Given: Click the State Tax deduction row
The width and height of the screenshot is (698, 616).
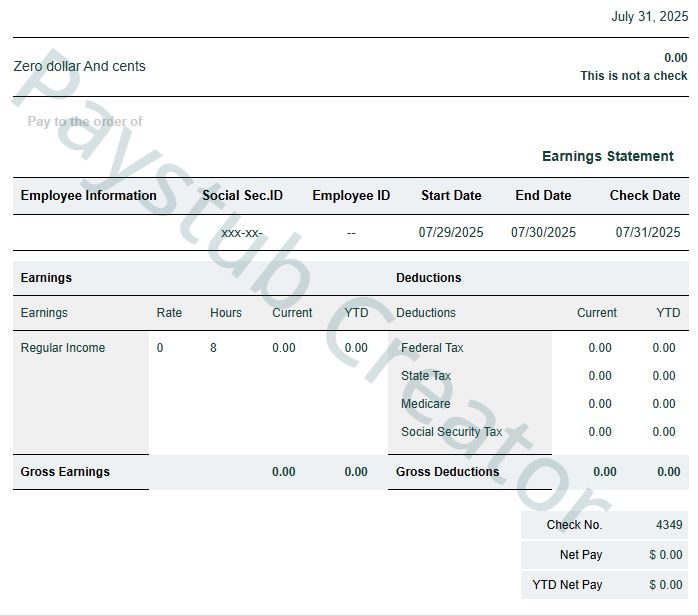Looking at the screenshot, I should [426, 376].
